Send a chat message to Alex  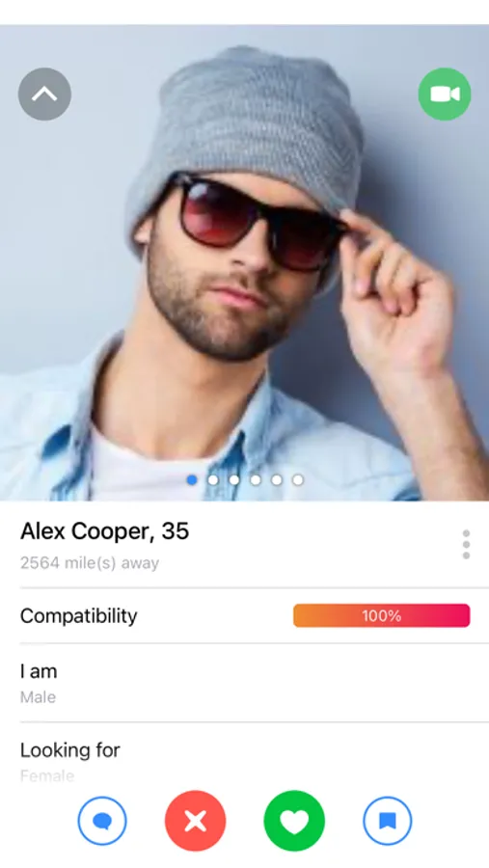tap(102, 821)
